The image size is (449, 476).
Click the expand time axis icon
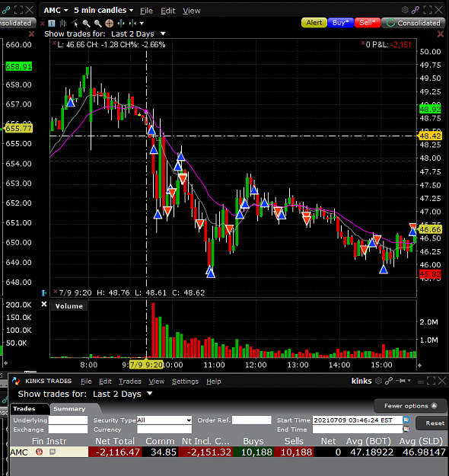tap(132, 23)
